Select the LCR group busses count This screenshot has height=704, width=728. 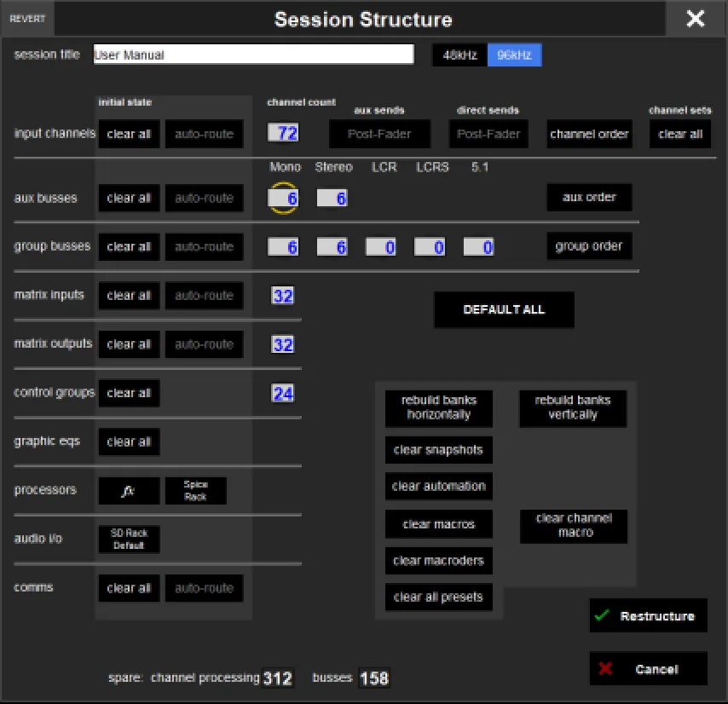point(381,247)
